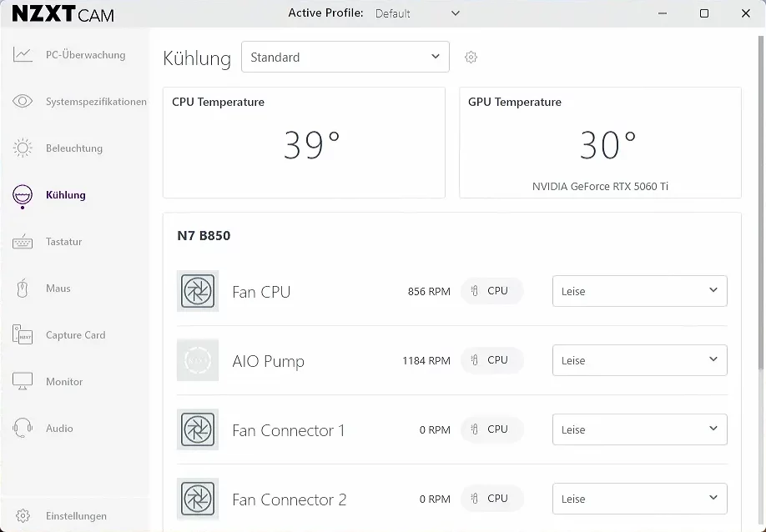The width and height of the screenshot is (766, 532).
Task: Click the Fan CPU fan icon
Action: (x=198, y=291)
